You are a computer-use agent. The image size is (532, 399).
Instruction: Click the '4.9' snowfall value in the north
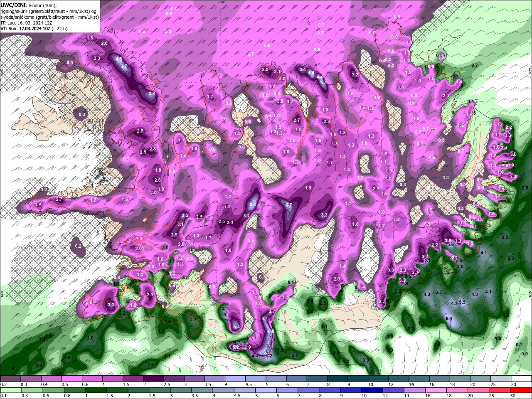click(x=311, y=72)
